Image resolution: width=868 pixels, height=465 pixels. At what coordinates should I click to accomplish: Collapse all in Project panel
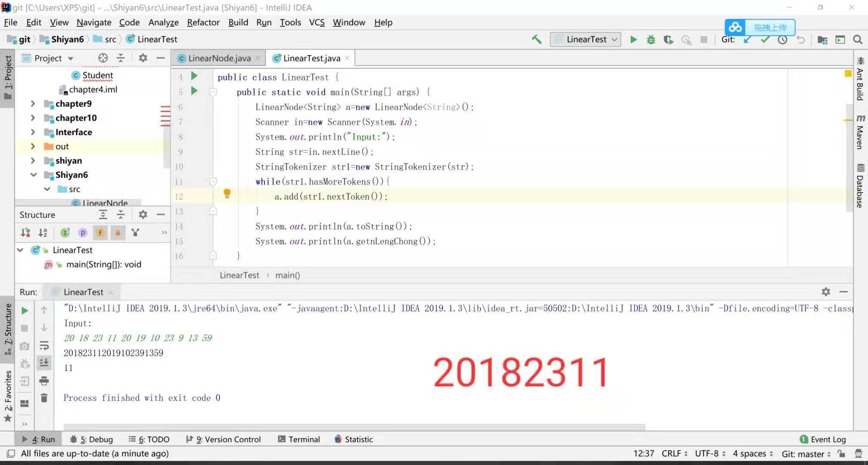pyautogui.click(x=121, y=58)
